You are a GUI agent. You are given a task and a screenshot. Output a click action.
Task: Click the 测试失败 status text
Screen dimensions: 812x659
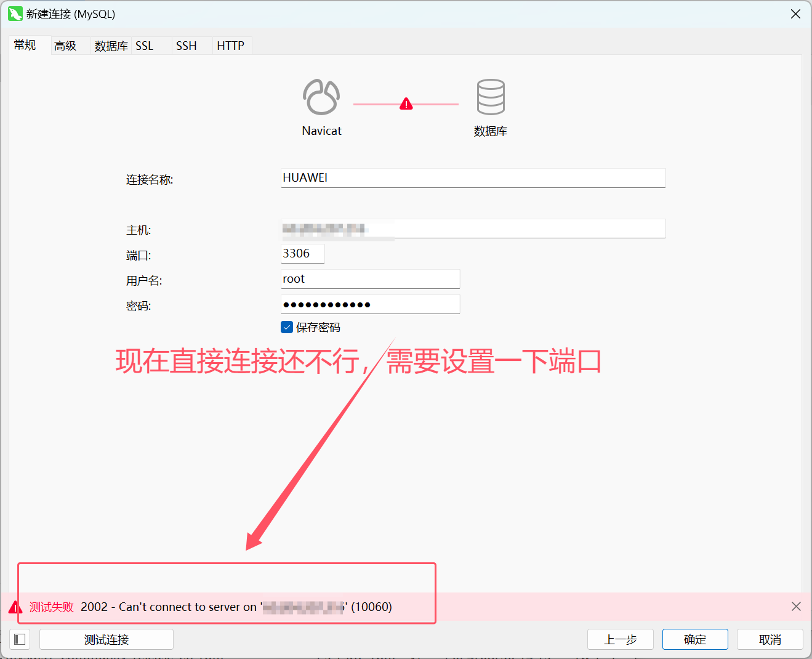click(52, 607)
